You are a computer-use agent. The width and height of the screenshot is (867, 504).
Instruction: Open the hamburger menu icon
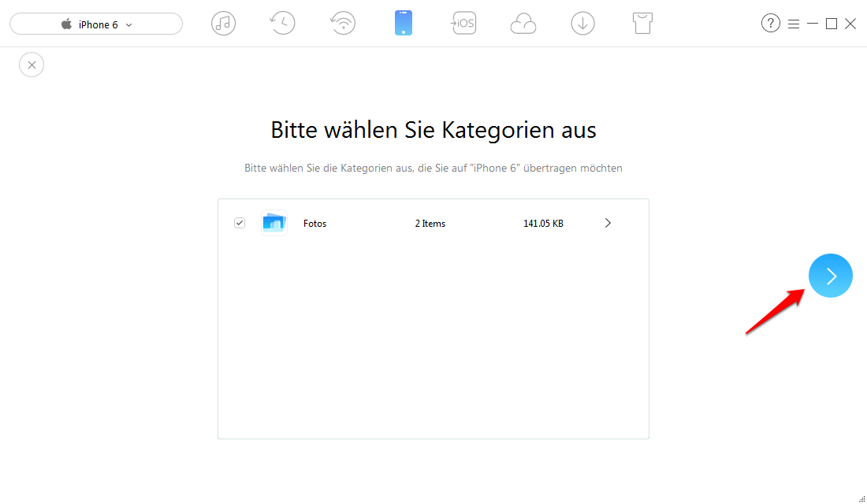(x=794, y=24)
